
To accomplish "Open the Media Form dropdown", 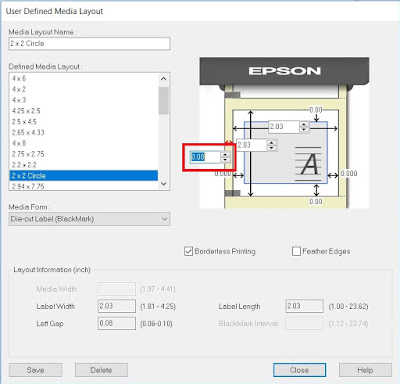I will (89, 219).
